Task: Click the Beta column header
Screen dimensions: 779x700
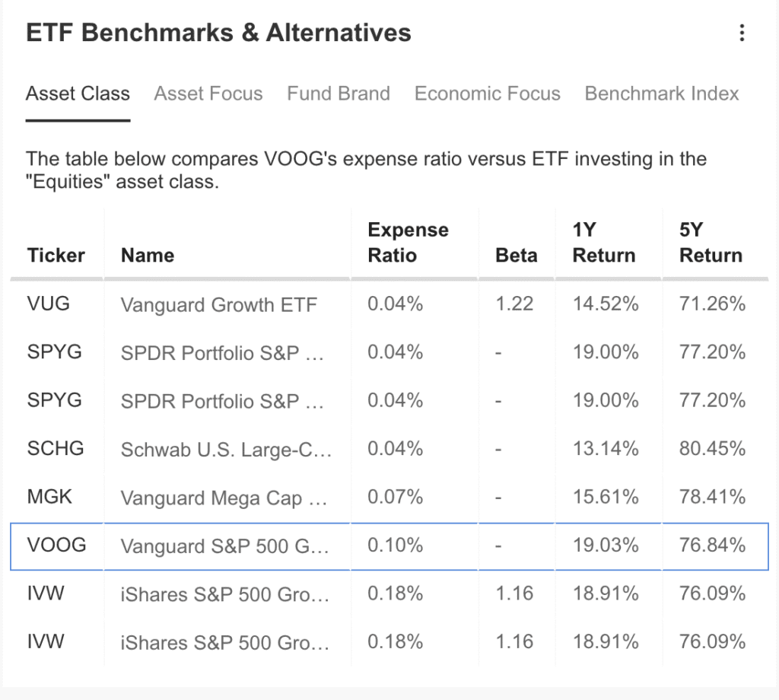Action: [x=516, y=255]
